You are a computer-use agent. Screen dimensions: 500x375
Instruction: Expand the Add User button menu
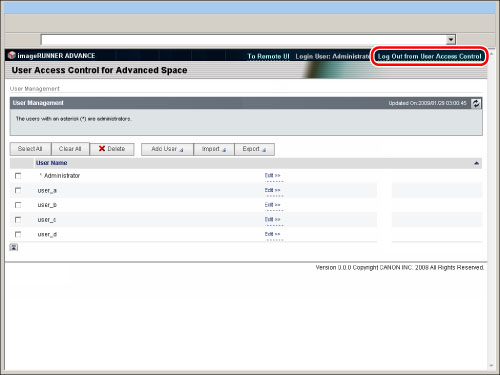point(167,149)
